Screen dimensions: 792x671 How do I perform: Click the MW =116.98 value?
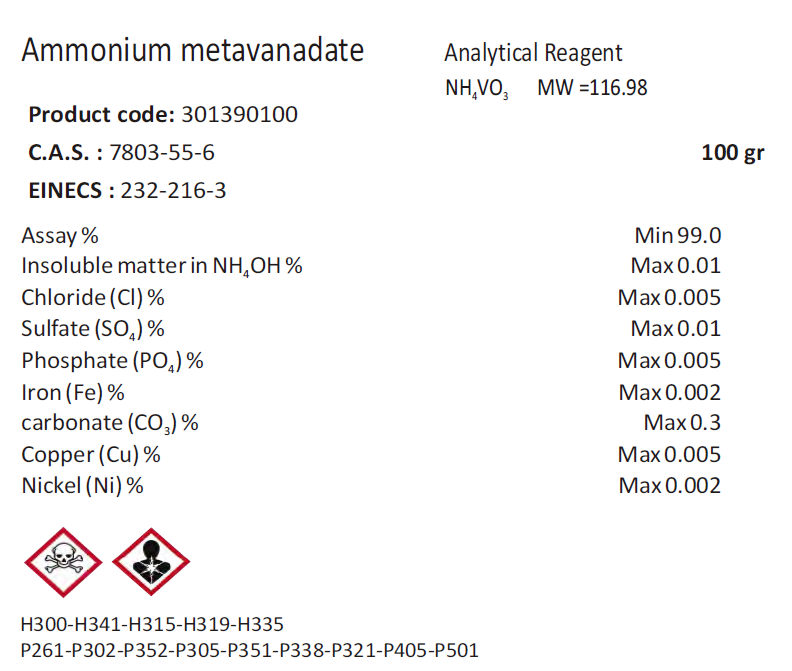[x=592, y=88]
